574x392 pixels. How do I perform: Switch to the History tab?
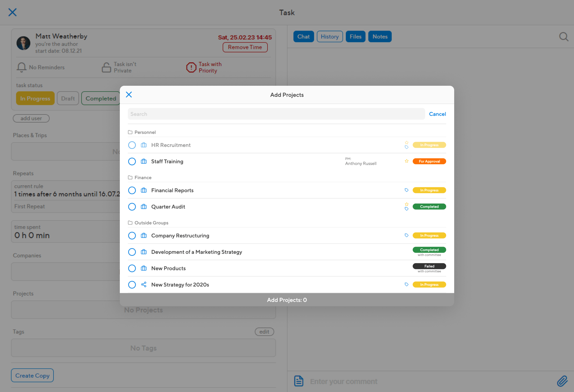(330, 37)
